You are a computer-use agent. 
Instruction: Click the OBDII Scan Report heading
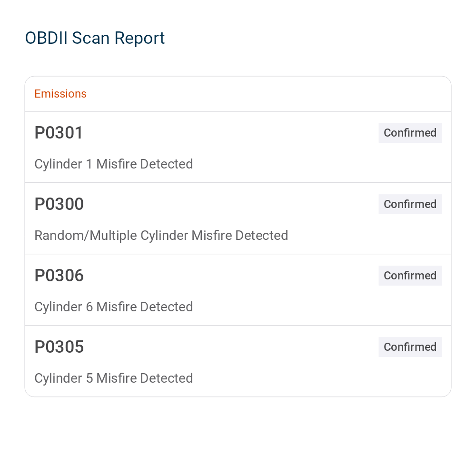[95, 38]
